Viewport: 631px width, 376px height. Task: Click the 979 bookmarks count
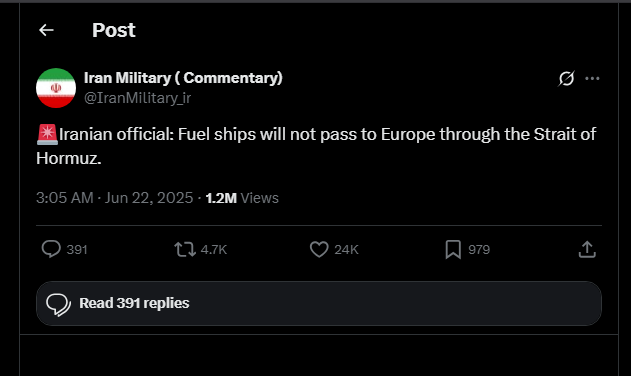pos(479,250)
